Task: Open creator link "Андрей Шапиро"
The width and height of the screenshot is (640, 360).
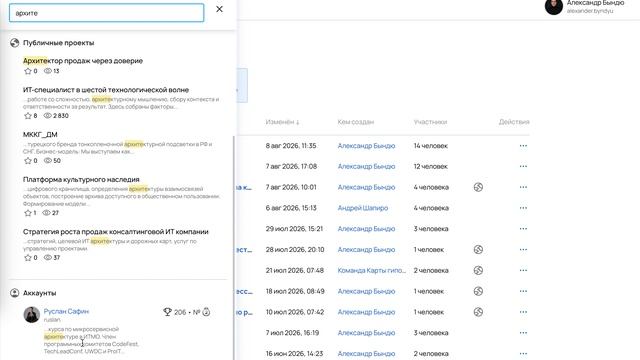Action: [362, 208]
